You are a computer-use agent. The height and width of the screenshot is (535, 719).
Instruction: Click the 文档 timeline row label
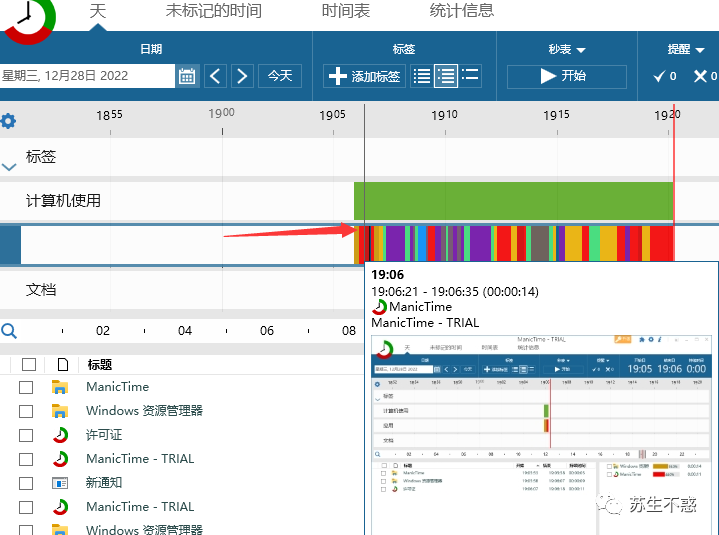pos(41,290)
